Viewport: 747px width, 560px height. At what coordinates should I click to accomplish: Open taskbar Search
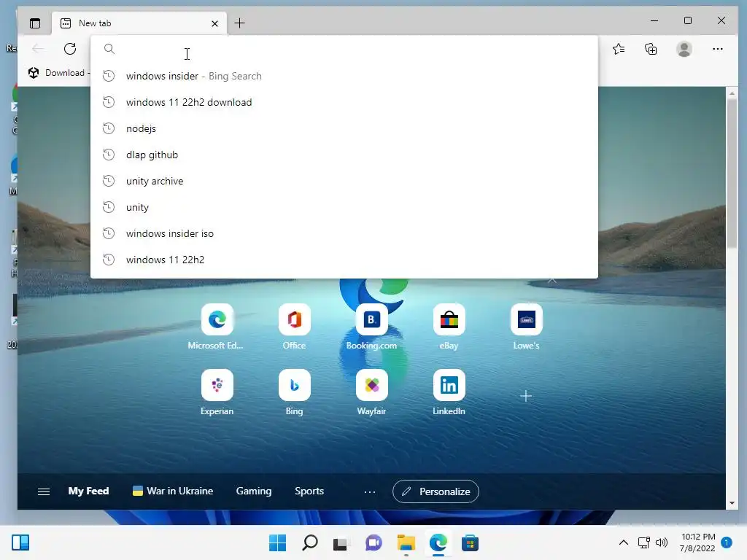coord(309,542)
